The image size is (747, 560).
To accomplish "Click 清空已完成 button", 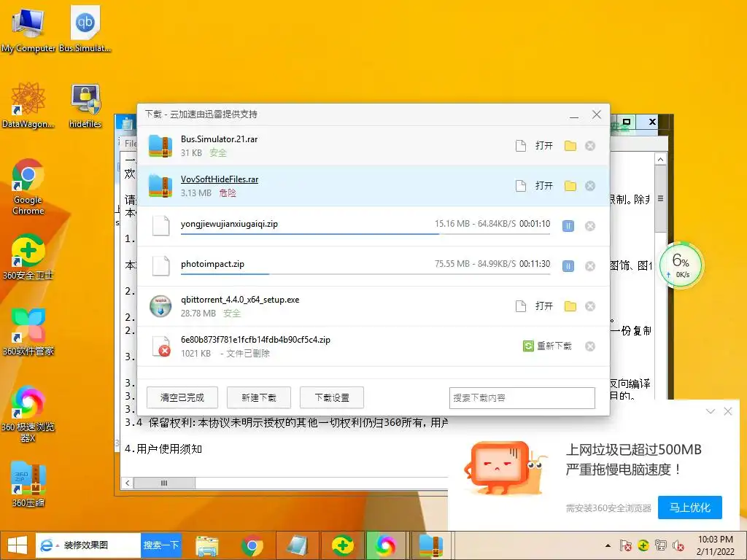I will pyautogui.click(x=182, y=397).
